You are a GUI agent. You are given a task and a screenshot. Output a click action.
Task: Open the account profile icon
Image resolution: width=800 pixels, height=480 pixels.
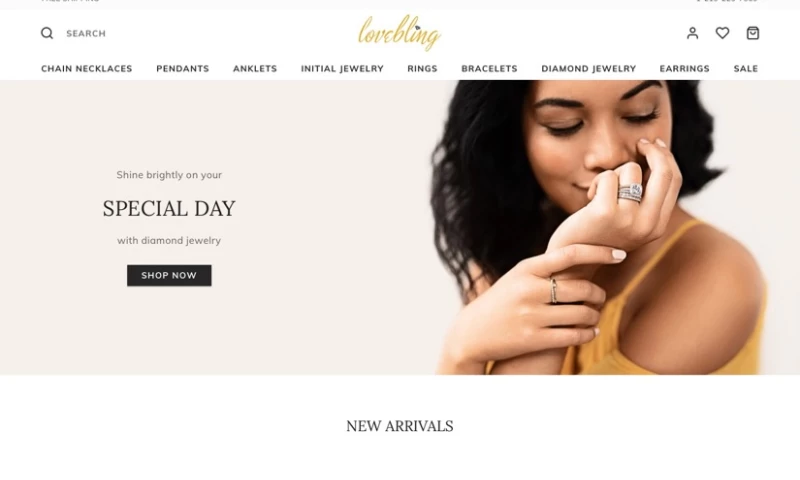point(692,33)
